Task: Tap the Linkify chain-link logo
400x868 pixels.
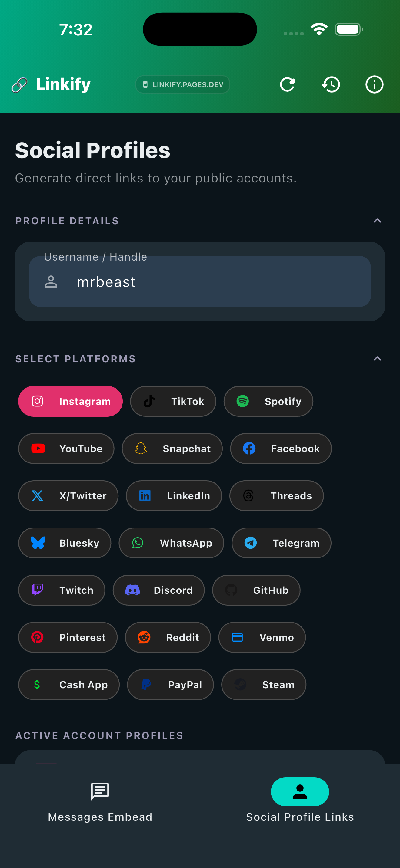Action: pos(19,84)
